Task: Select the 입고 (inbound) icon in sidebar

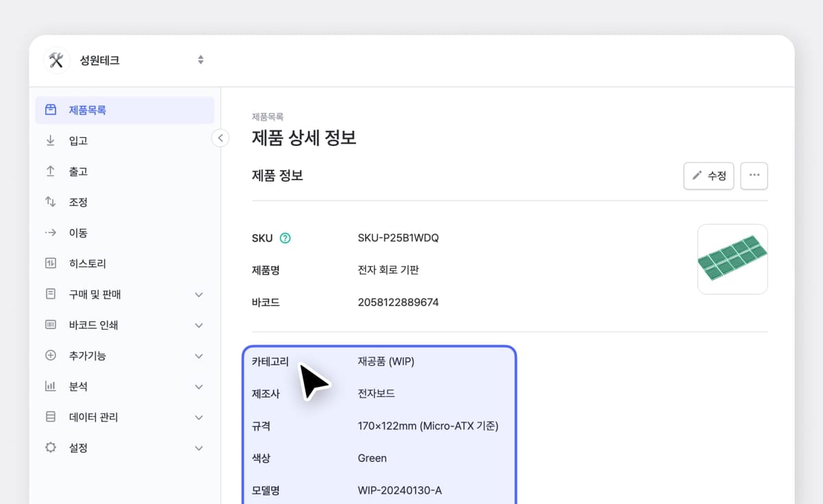Action: [x=50, y=141]
